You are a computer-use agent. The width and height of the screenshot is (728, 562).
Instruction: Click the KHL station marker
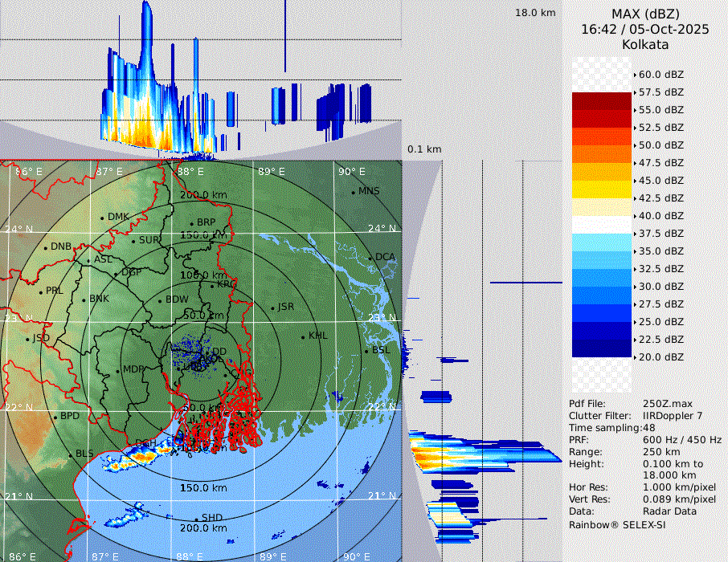coord(303,336)
